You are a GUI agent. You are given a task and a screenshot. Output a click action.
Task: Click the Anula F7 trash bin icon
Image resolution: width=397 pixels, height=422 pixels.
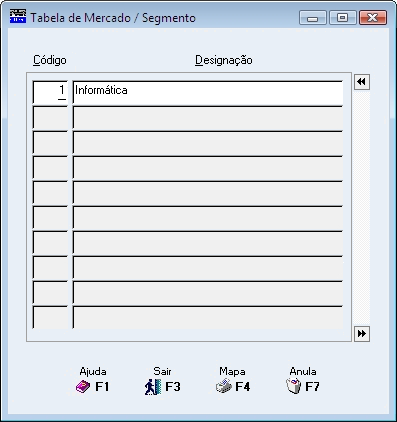[294, 387]
